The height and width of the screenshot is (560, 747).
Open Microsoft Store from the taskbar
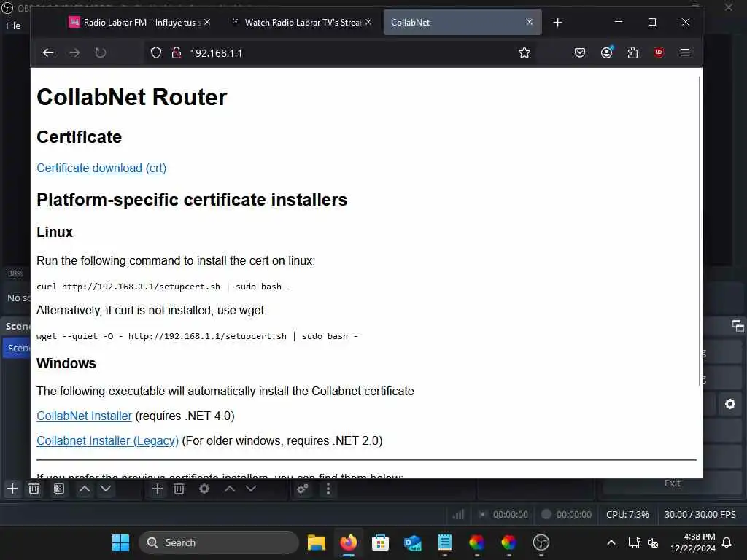pos(380,542)
